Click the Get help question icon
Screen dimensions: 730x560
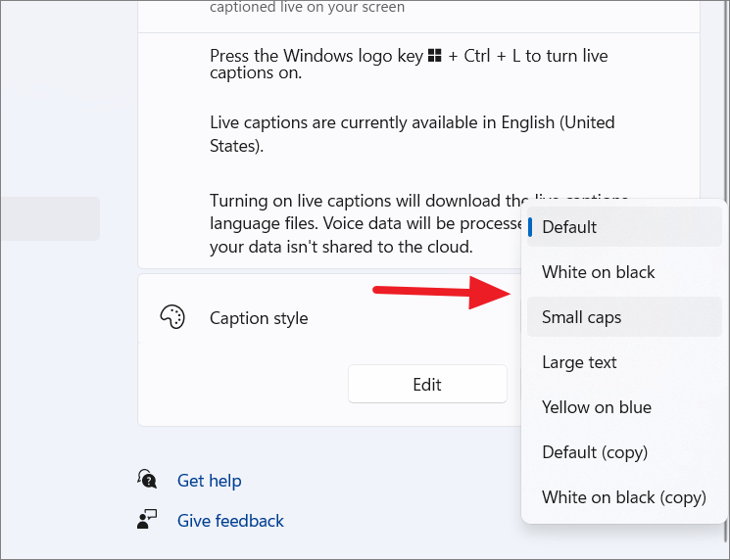point(147,479)
